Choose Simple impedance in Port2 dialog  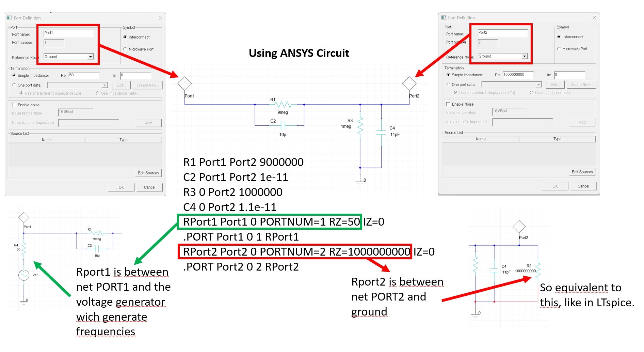[448, 75]
